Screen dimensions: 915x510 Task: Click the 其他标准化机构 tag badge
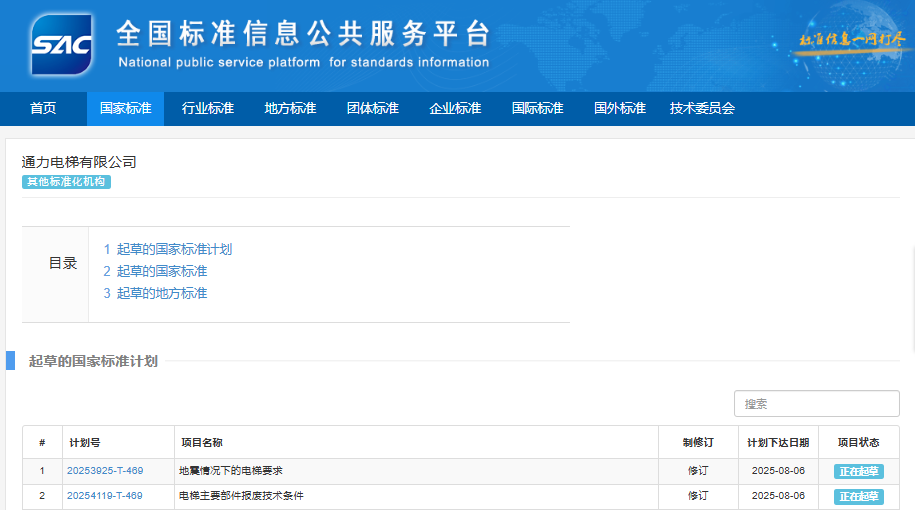[x=67, y=182]
